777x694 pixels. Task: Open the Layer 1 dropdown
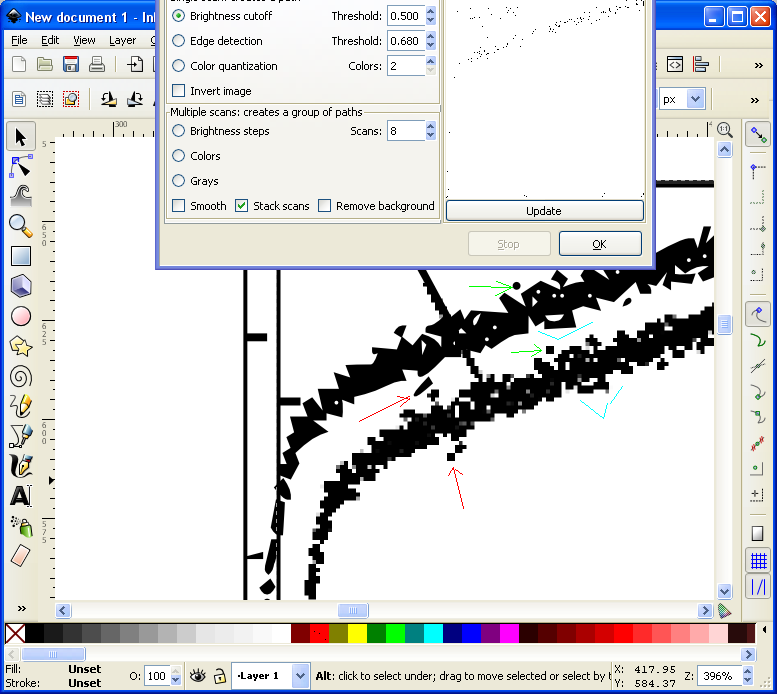point(300,676)
